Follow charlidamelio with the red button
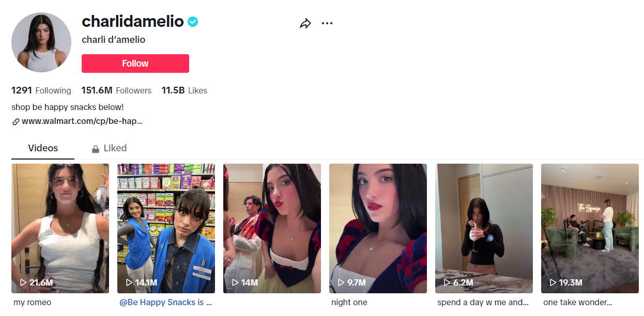This screenshot has width=644, height=316. click(135, 64)
